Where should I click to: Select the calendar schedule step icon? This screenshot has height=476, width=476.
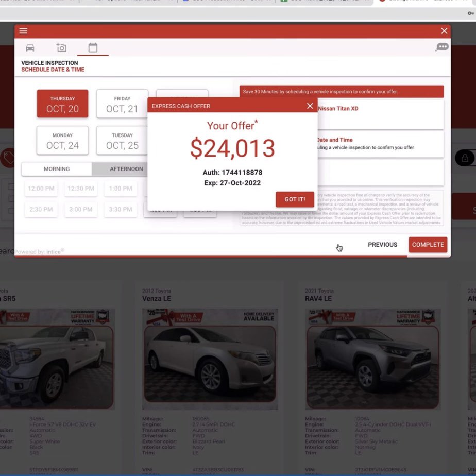[93, 48]
